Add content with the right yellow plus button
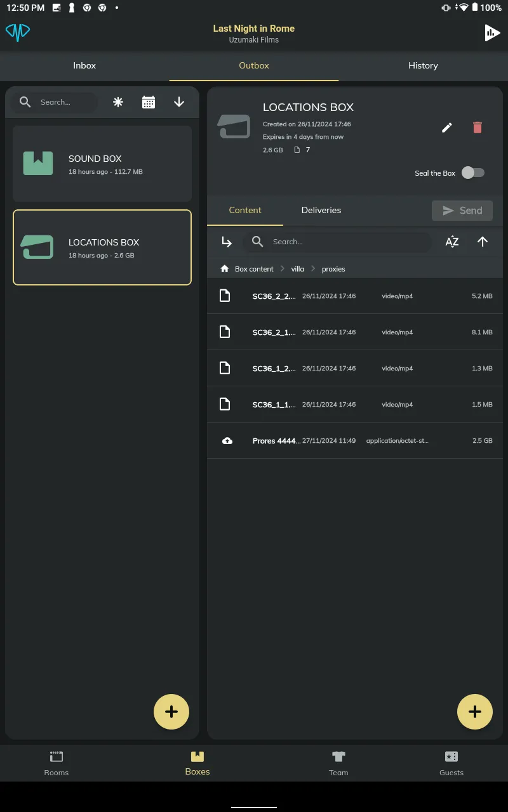 475,712
